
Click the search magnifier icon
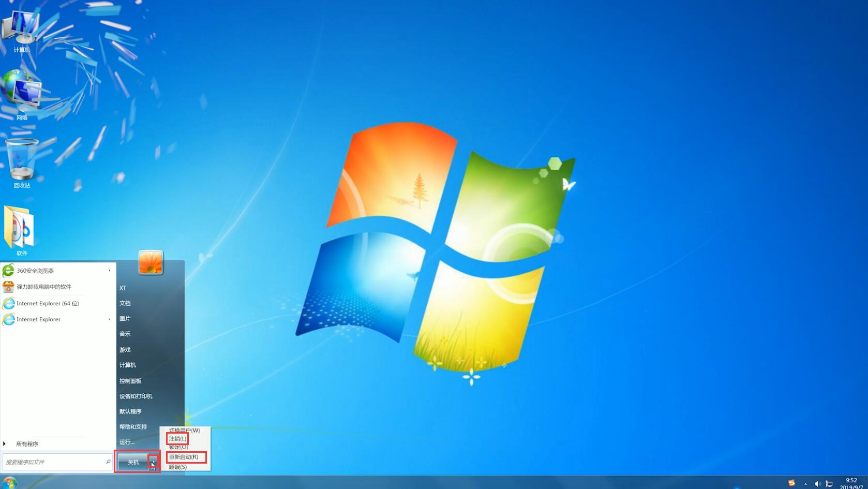coord(108,462)
